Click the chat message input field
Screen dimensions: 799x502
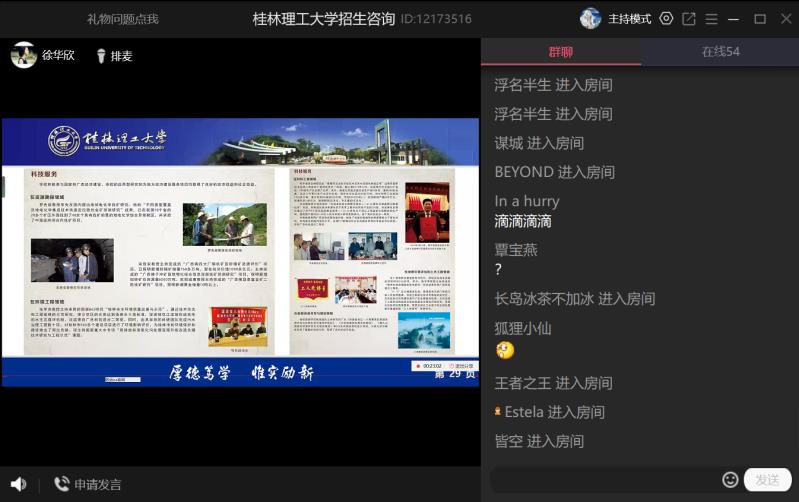pos(605,480)
